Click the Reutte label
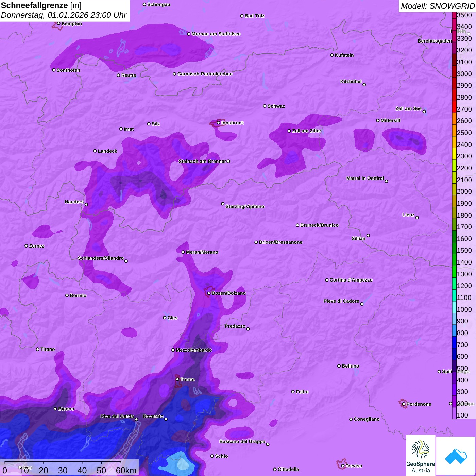Screen dimensions: 476x476 point(129,75)
